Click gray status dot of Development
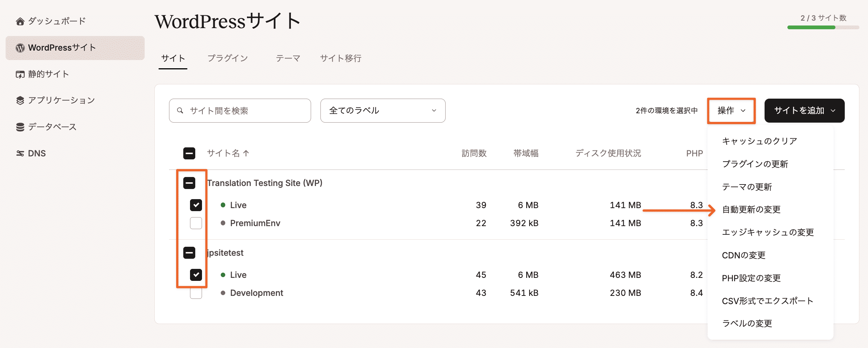Image resolution: width=868 pixels, height=348 pixels. coord(223,293)
